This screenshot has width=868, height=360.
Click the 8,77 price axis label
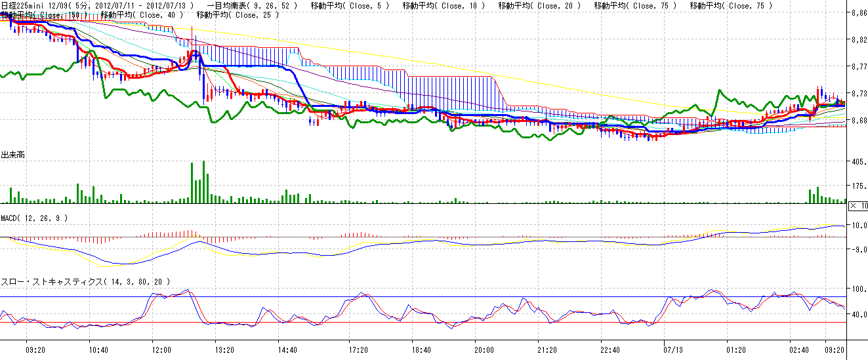pos(859,67)
